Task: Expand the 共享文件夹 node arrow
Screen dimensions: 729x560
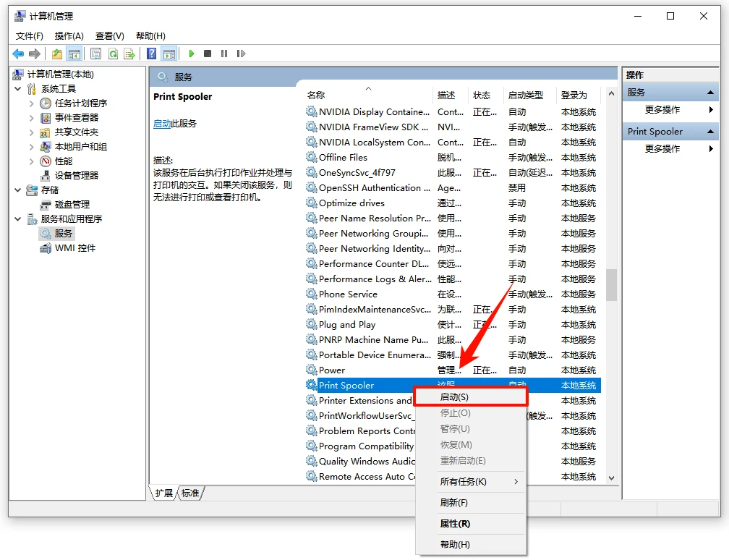Action: 32,132
